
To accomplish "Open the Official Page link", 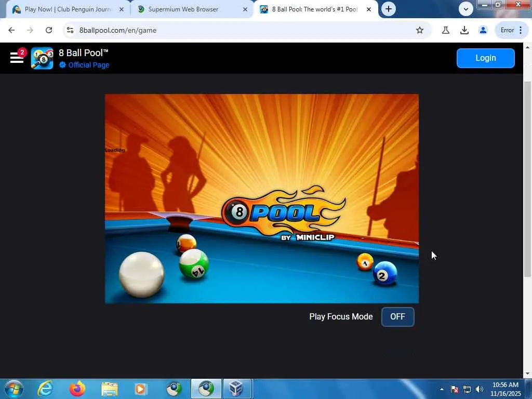I will [85, 65].
